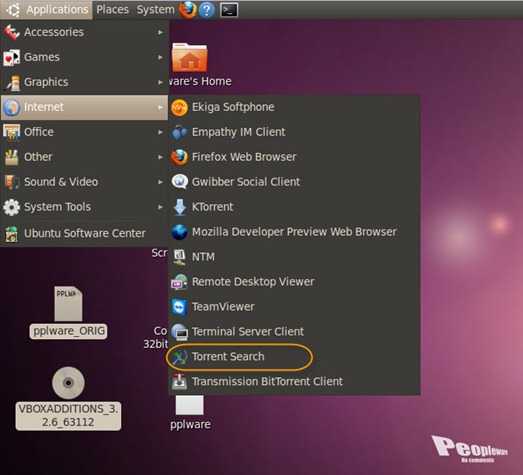The height and width of the screenshot is (475, 523).
Task: Open the System menu
Action: 155,10
